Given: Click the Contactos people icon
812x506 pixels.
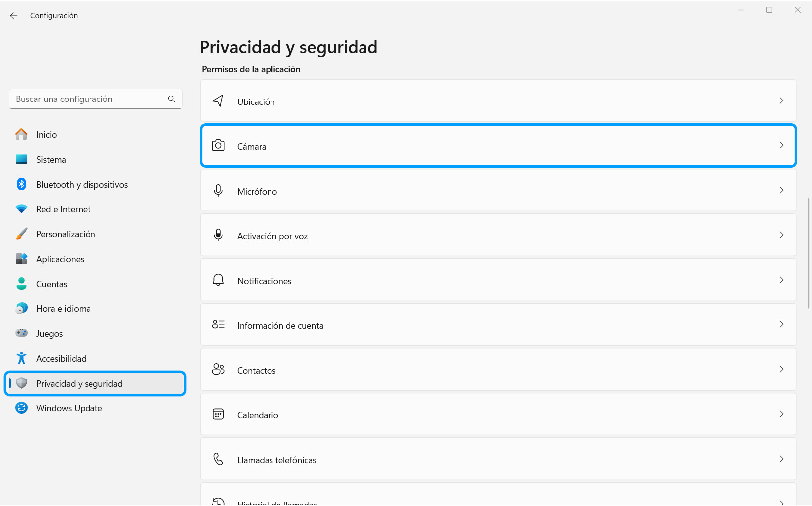Looking at the screenshot, I should click(x=218, y=369).
